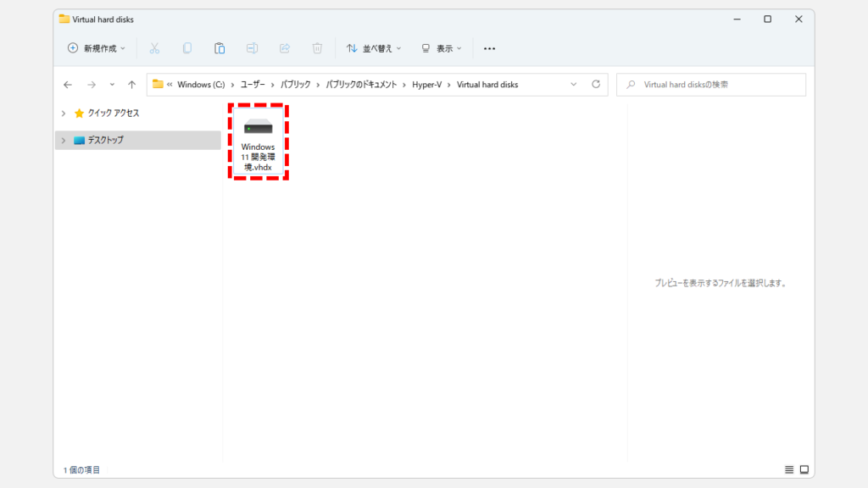Click the Delete trash can icon
868x488 pixels.
tap(317, 48)
